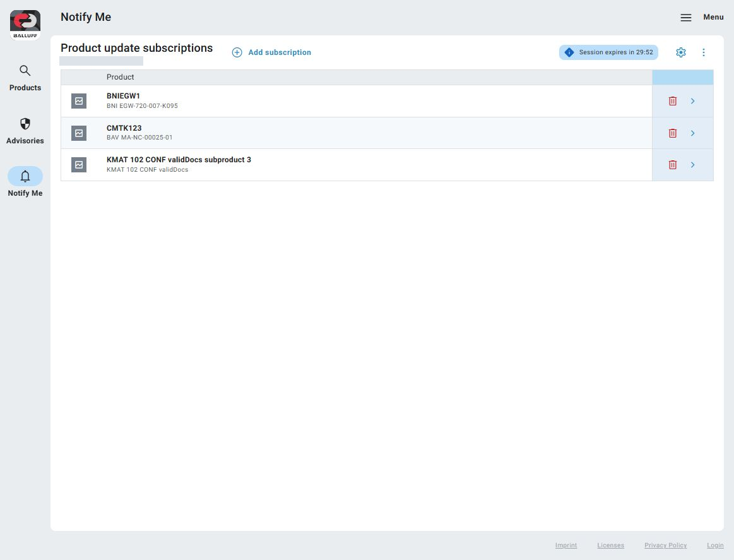
Task: Click the BNIEGW1 product image thumbnail
Action: (79, 101)
